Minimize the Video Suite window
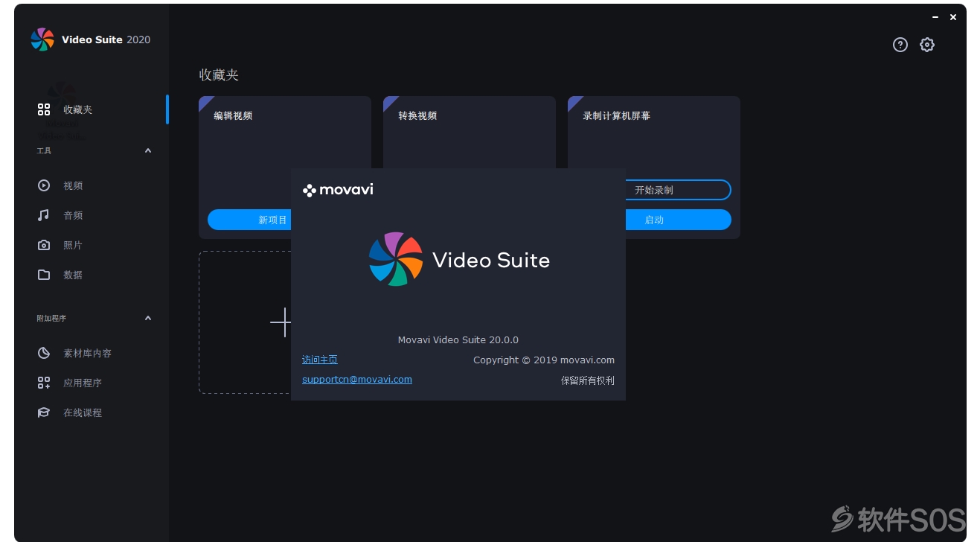980x542 pixels. [935, 17]
